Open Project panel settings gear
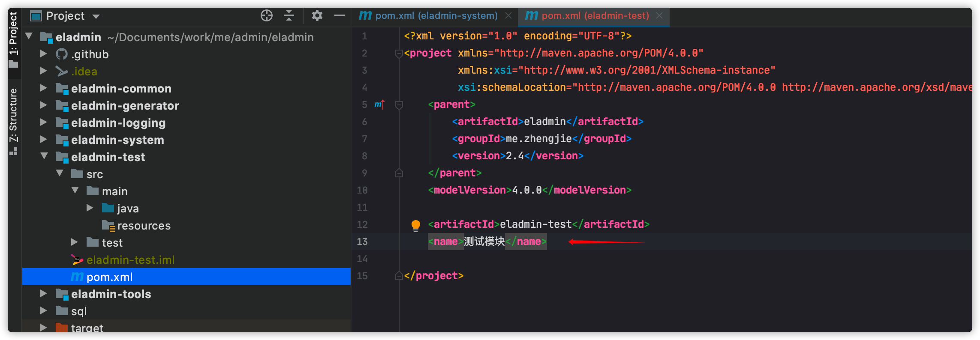This screenshot has width=980, height=340. pos(317,16)
